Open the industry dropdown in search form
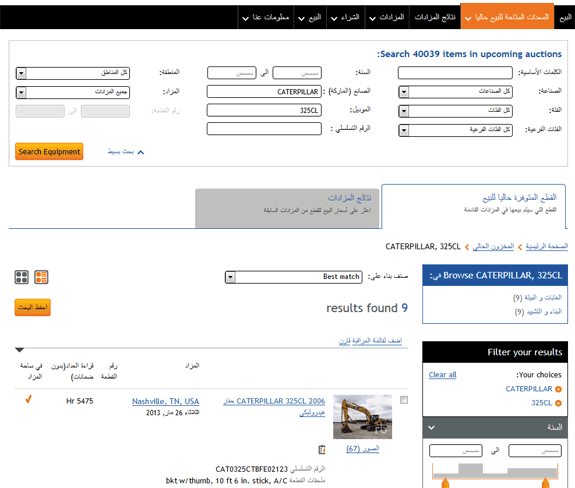This screenshot has height=488, width=575. 455,92
